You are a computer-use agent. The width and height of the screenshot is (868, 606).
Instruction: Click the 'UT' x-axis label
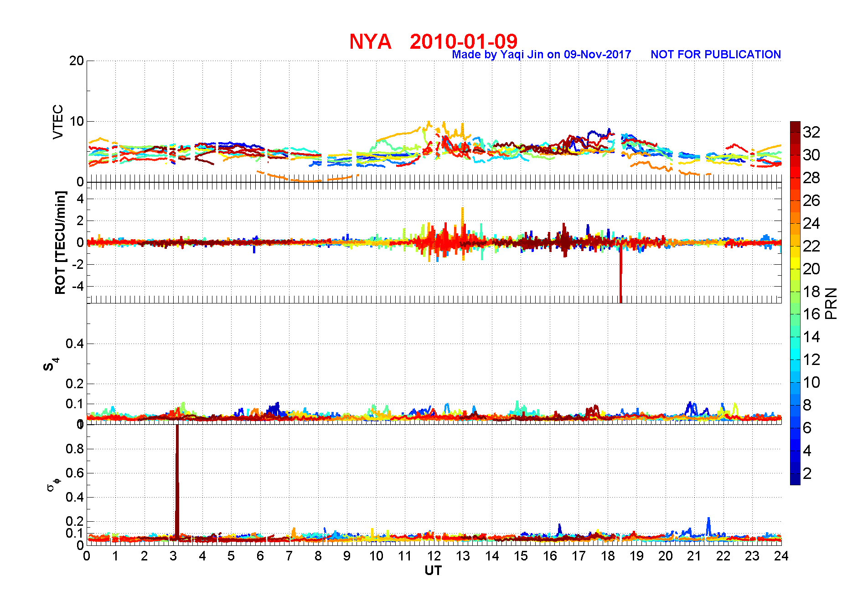point(433,570)
